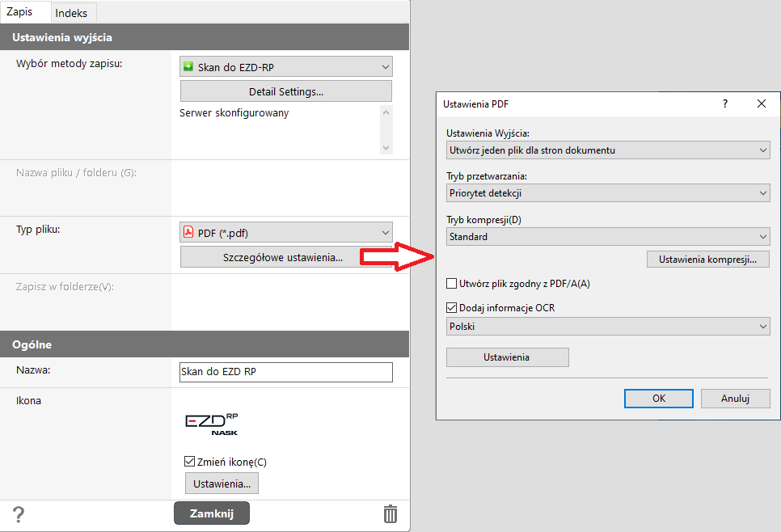This screenshot has height=532, width=781.
Task: Uncheck Dodaj informacje OCR
Action: tap(452, 308)
